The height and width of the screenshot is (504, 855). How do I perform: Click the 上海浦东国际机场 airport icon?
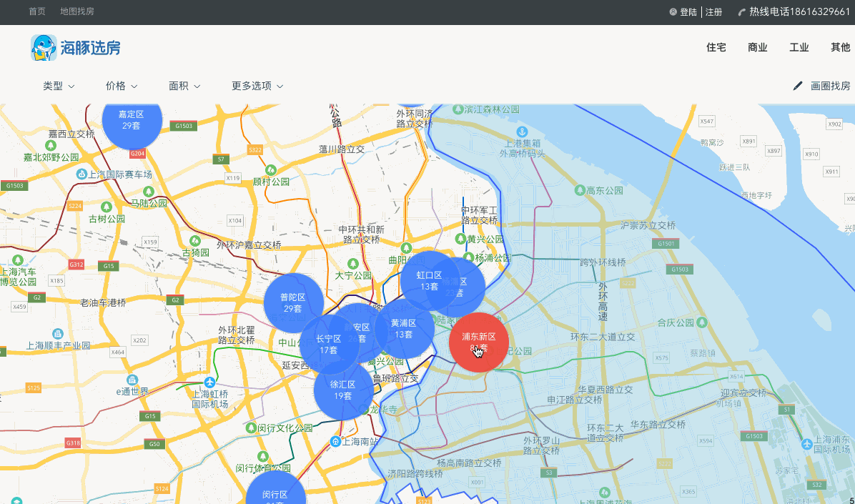(x=807, y=443)
